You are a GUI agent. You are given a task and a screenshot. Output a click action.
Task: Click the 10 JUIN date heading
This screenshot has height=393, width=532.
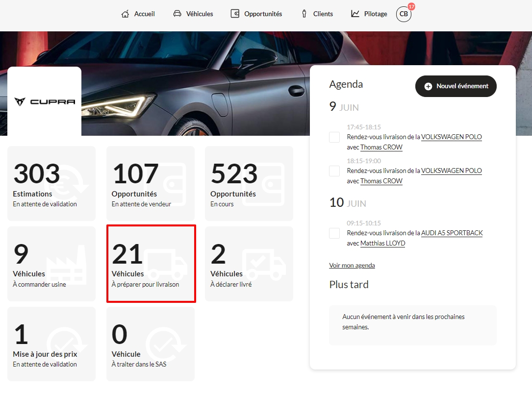[348, 203]
